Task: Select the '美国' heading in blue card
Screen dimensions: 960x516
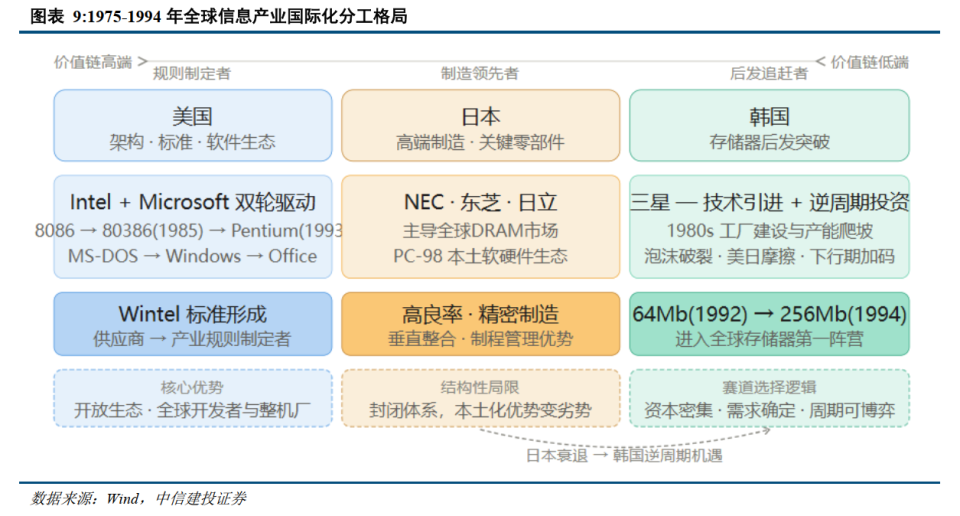Action: [192, 116]
